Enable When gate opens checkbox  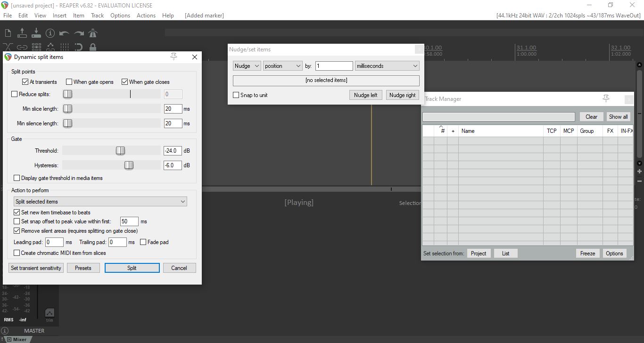click(69, 82)
